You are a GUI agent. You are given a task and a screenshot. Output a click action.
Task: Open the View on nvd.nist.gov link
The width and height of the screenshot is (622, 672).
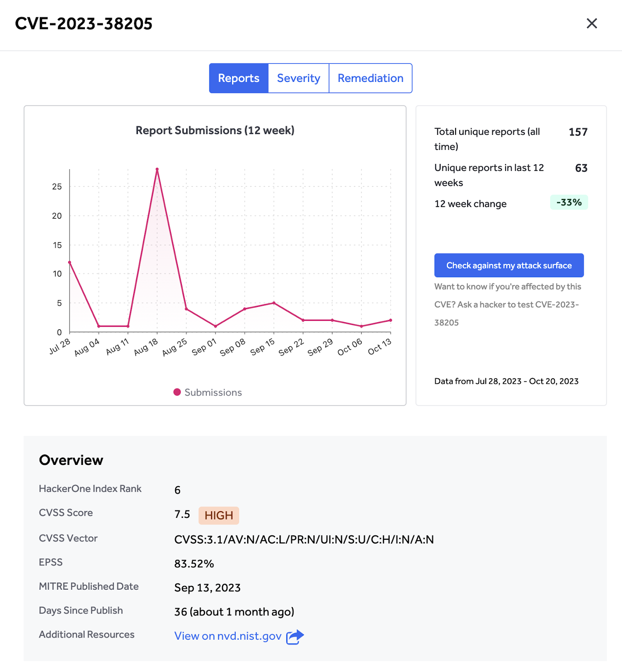[228, 636]
